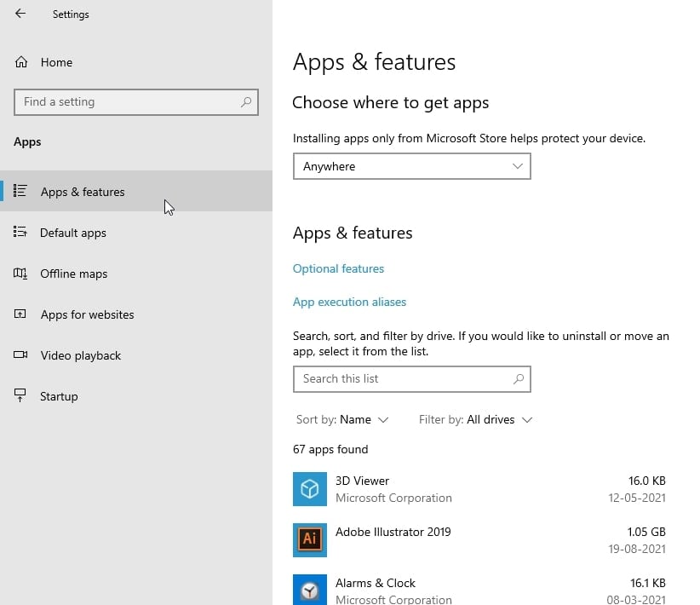The image size is (700, 605).
Task: Open the Filter by All drives dropdown
Action: pyautogui.click(x=475, y=419)
